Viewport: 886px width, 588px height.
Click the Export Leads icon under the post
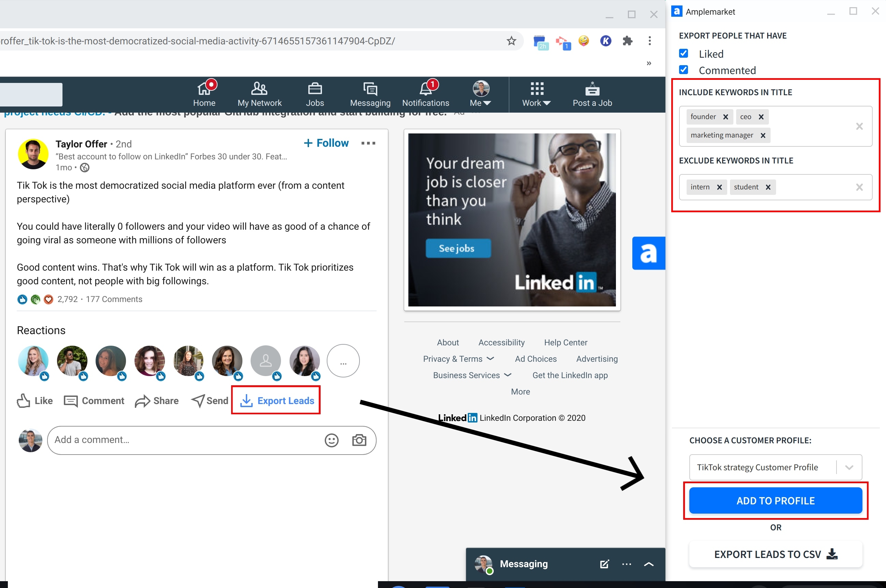pyautogui.click(x=247, y=401)
